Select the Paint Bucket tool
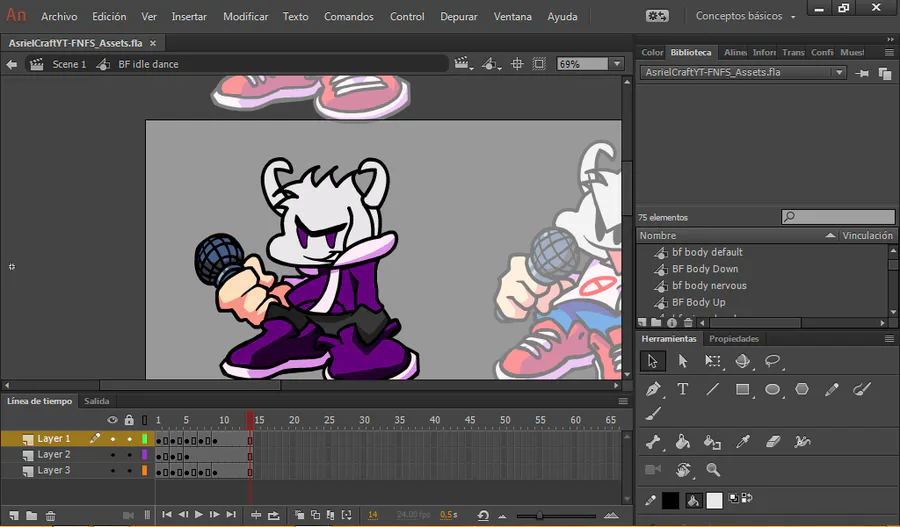 [682, 441]
